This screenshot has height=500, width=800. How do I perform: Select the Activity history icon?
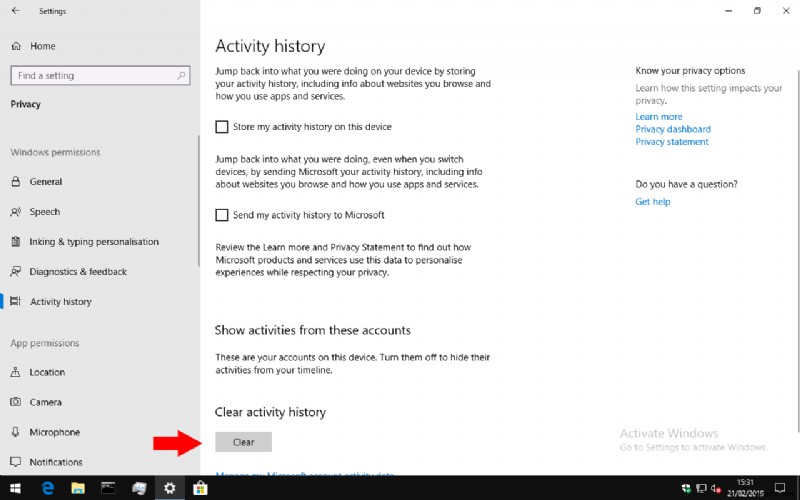[16, 301]
